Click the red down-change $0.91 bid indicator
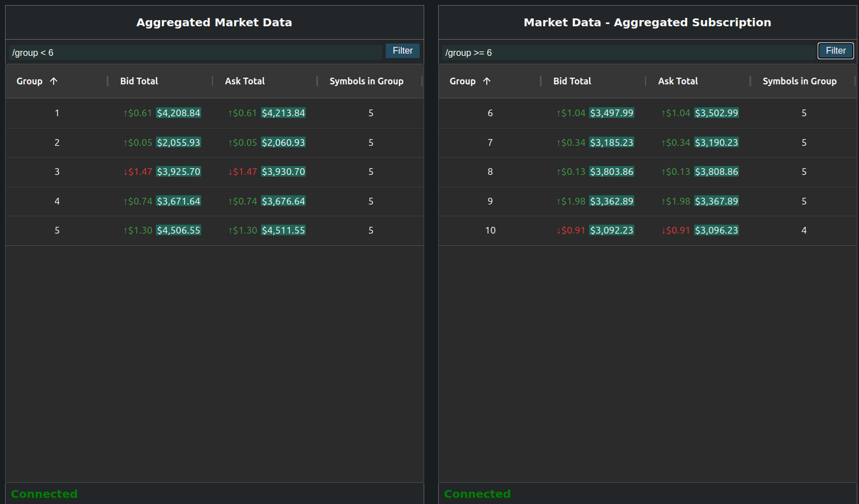 pos(571,230)
